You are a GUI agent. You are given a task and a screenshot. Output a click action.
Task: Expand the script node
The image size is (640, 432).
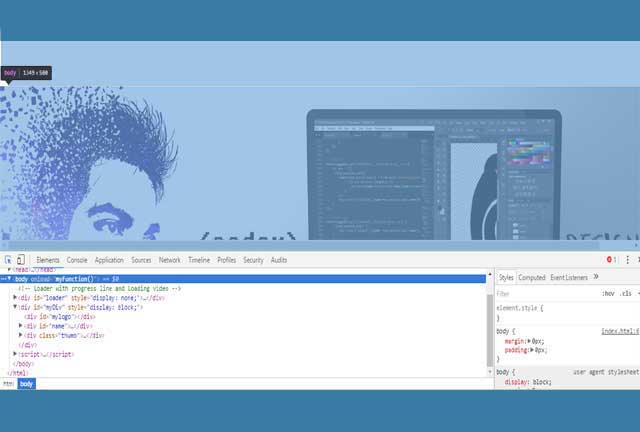15,354
